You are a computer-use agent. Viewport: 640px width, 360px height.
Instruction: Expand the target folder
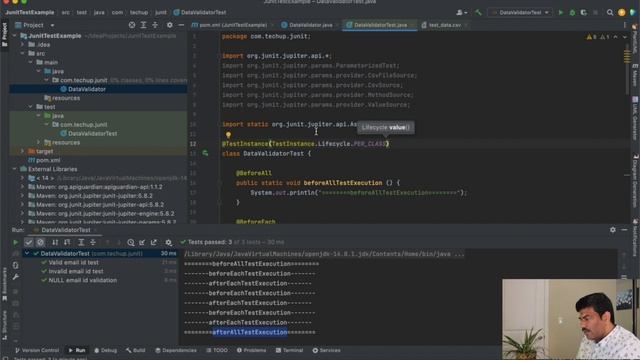click(x=23, y=151)
